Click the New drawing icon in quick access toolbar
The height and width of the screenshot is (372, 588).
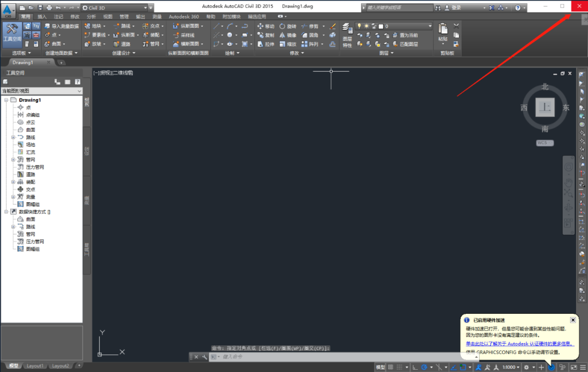pyautogui.click(x=22, y=8)
